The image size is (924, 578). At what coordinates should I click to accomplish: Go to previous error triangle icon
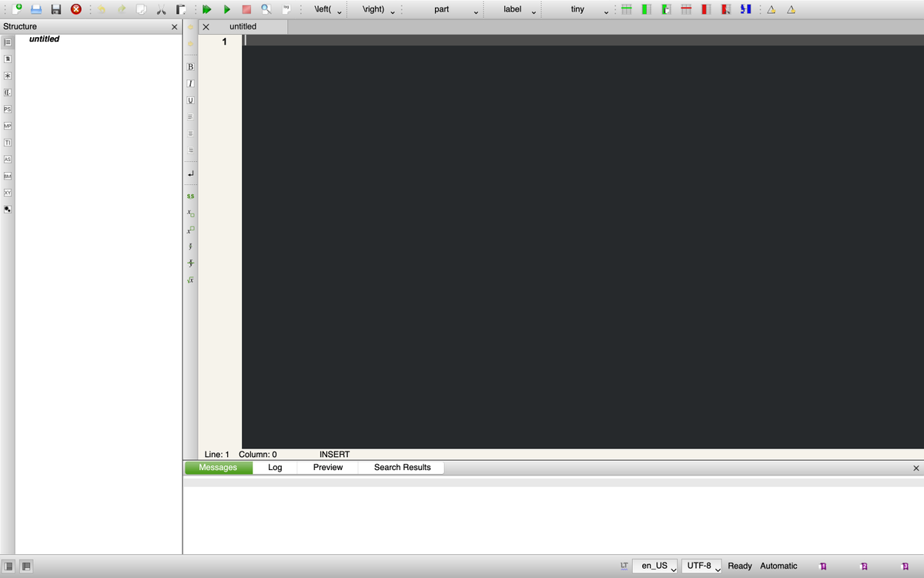point(771,9)
